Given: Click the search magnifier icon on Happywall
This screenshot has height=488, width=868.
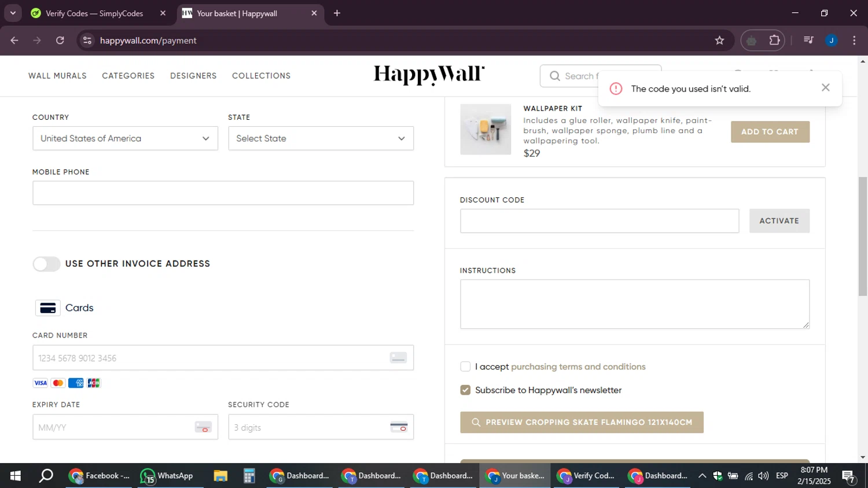Looking at the screenshot, I should (x=555, y=76).
